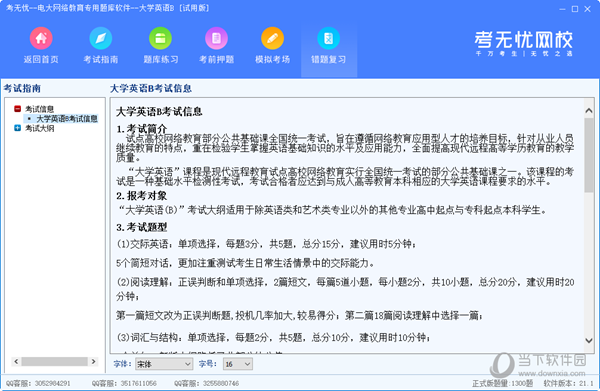The width and height of the screenshot is (600, 391).
Task: Click the 软件版本 21.1 status text
Action: 569,383
